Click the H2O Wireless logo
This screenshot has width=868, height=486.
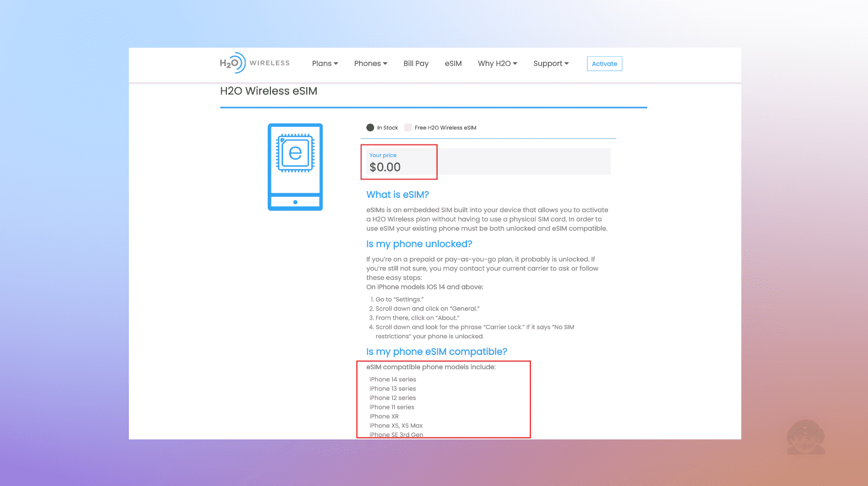pos(254,63)
